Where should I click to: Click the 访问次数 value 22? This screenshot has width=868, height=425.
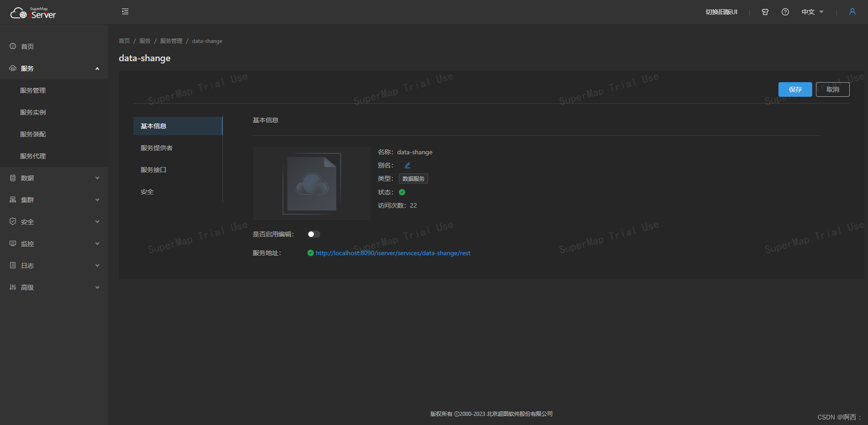coord(413,205)
